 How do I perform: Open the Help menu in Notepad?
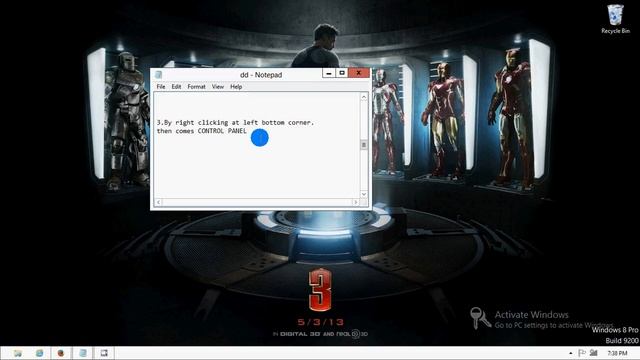236,87
